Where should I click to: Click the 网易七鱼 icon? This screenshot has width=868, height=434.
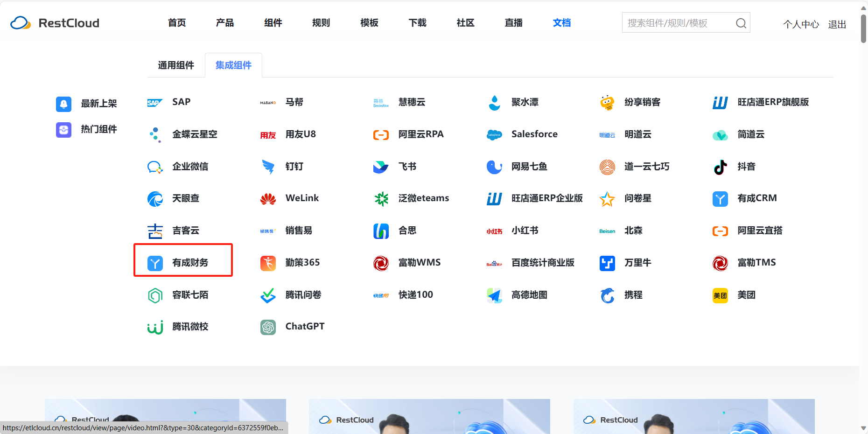coord(494,167)
